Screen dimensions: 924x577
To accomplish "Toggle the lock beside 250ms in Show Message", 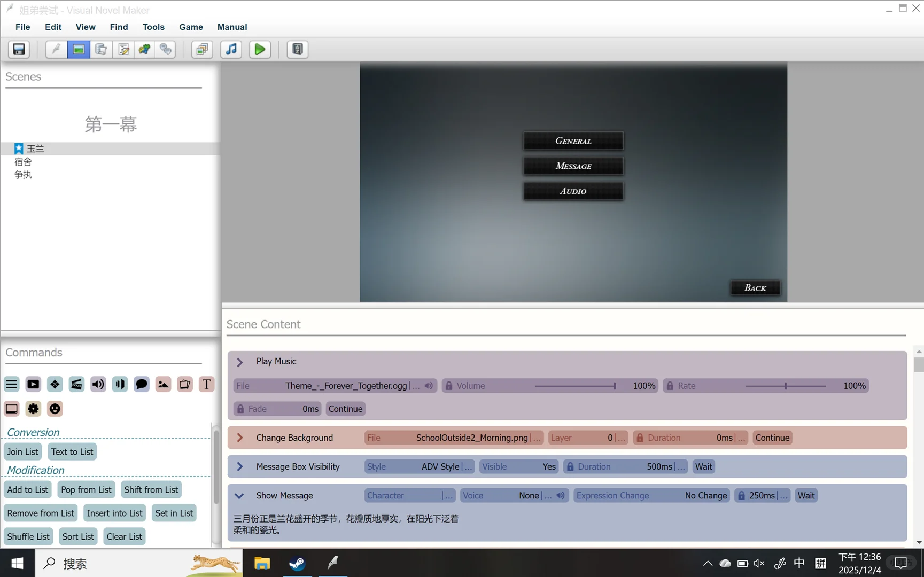I will click(x=741, y=495).
